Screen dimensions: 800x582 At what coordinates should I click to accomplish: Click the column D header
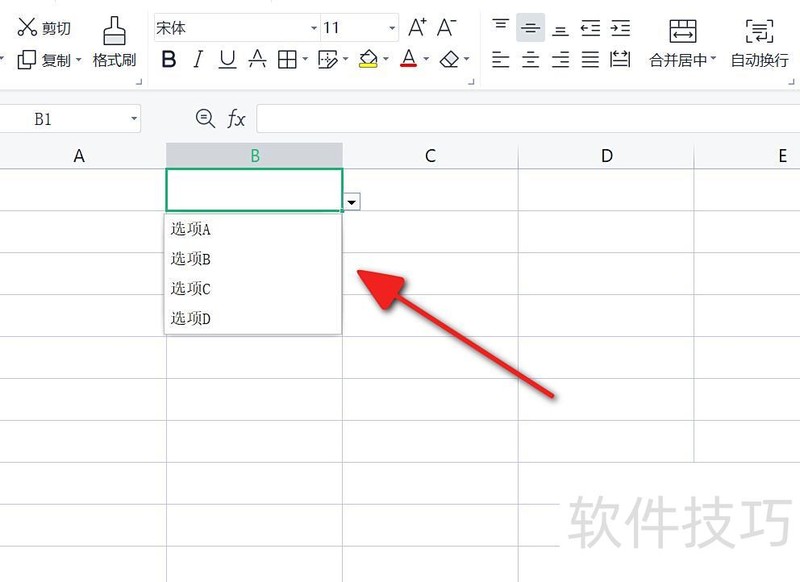606,155
